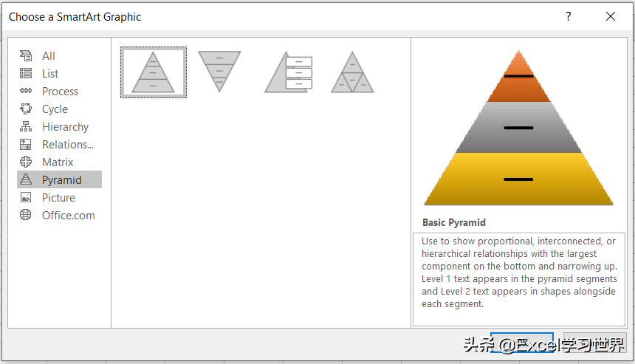635x364 pixels.
Task: Pick the Inverted Pyramid layout
Action: click(x=219, y=72)
